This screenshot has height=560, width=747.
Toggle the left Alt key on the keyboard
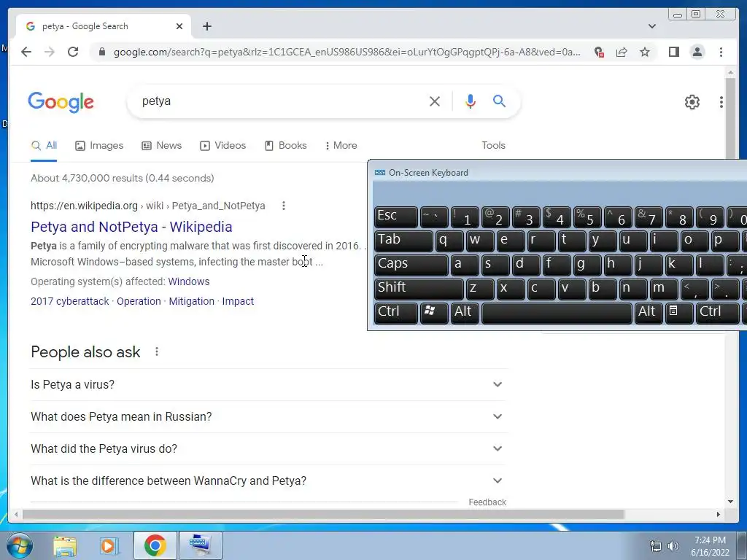coord(465,312)
